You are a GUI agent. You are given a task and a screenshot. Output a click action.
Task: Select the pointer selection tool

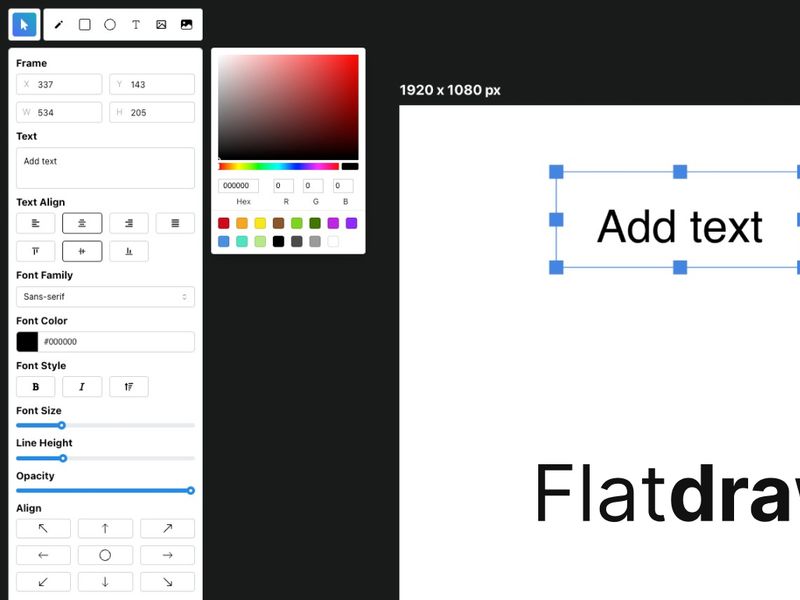23,24
